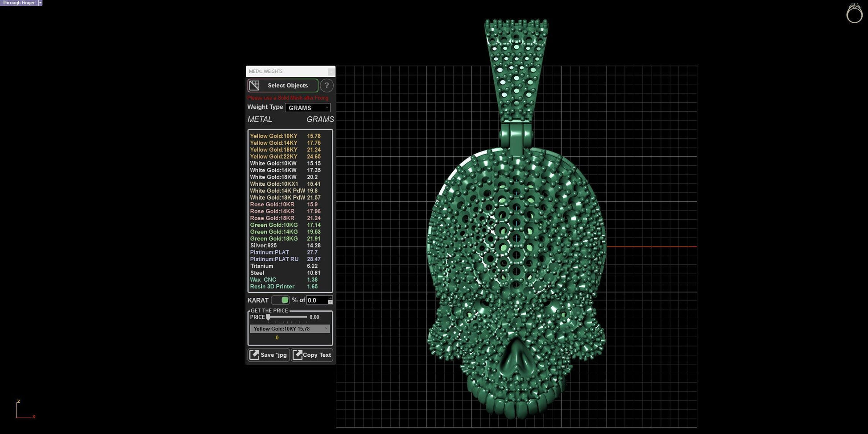Viewport: 868px width, 434px height.
Task: Select the White Gold:10KW row
Action: tap(290, 163)
